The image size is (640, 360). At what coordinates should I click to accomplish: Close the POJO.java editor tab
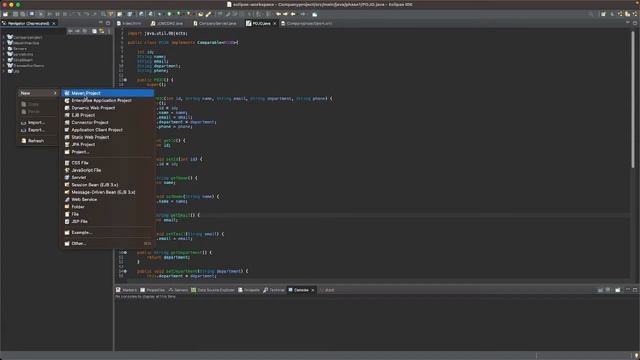point(275,24)
